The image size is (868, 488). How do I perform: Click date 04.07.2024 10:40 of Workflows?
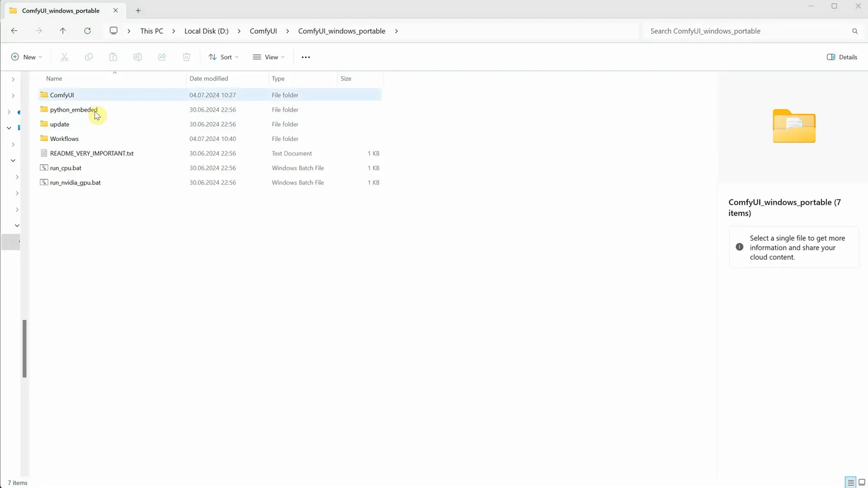coord(213,139)
